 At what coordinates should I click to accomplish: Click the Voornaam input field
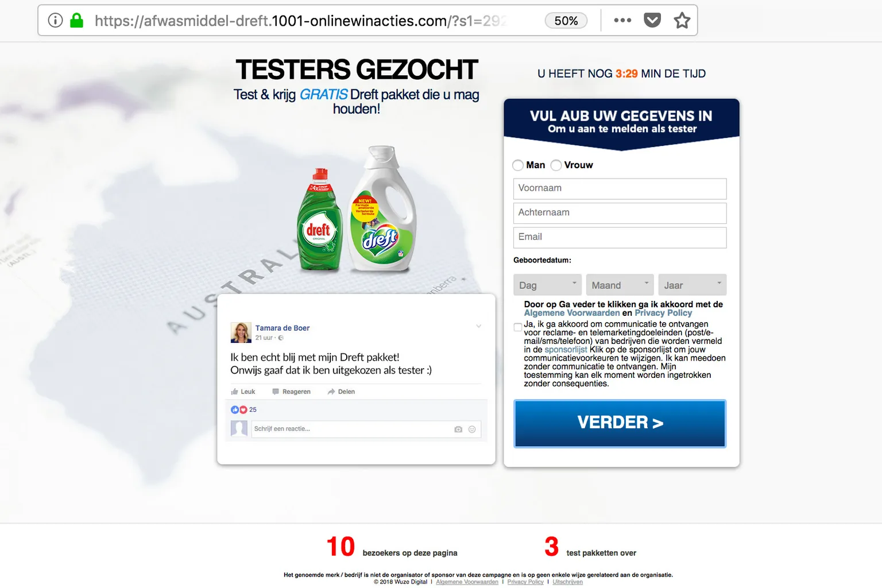620,188
